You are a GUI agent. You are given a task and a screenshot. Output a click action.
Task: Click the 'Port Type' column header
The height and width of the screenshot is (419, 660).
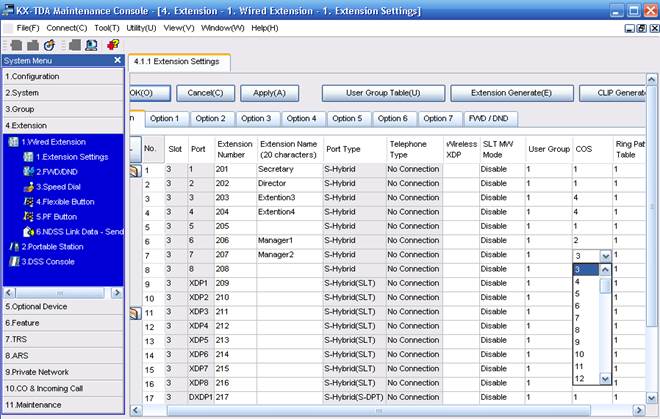tap(355, 149)
